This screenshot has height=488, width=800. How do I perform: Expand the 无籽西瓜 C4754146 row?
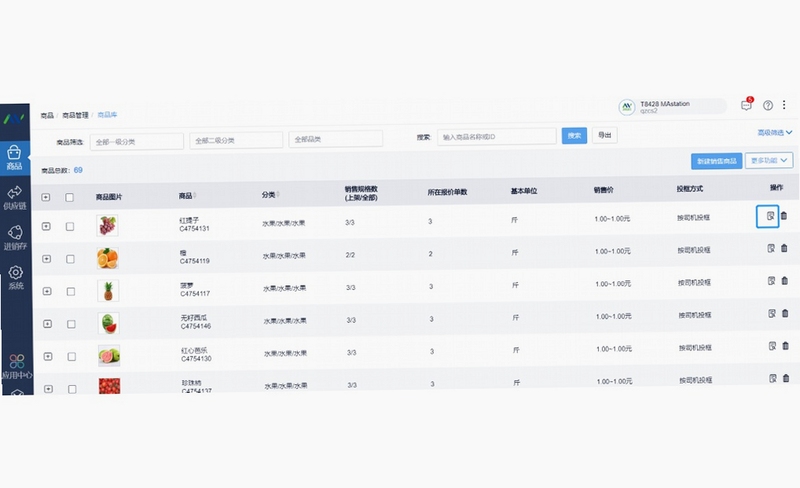click(47, 324)
